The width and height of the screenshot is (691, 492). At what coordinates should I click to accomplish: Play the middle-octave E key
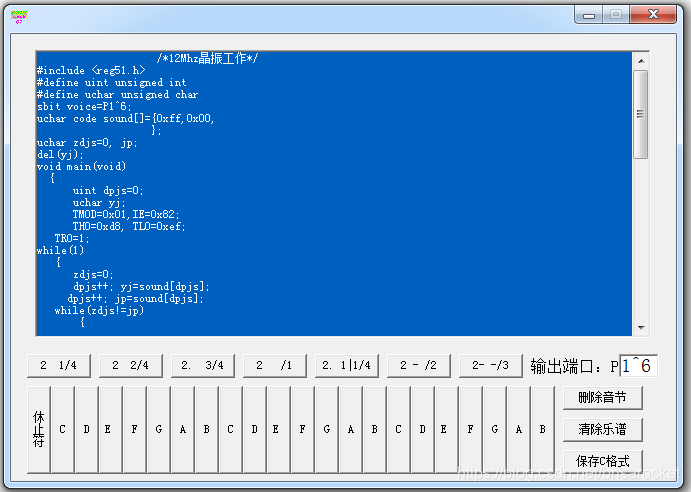pos(279,429)
